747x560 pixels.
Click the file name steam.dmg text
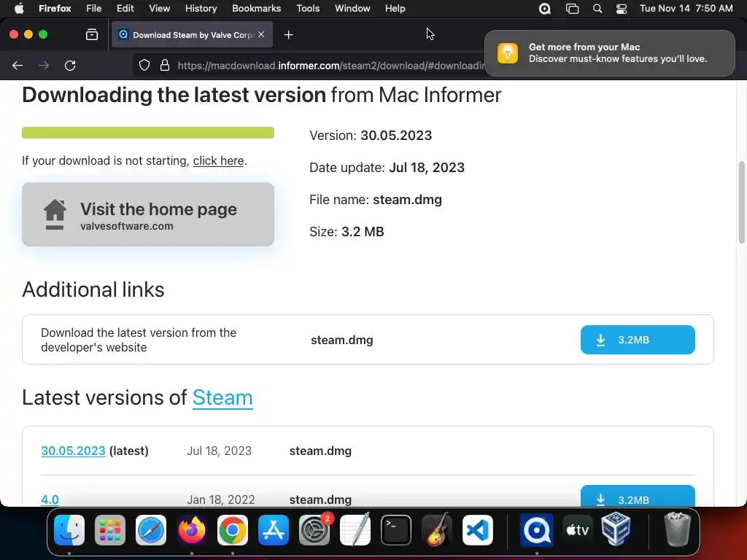coord(407,200)
